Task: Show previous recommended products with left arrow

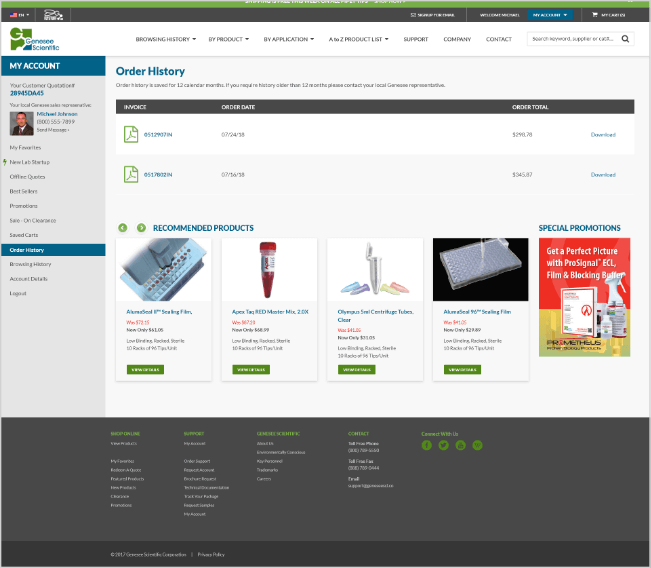Action: pos(122,228)
